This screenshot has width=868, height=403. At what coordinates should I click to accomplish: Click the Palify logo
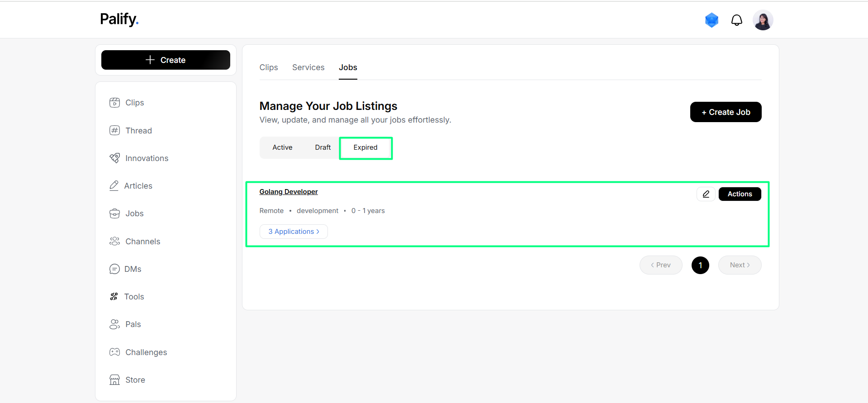[119, 19]
